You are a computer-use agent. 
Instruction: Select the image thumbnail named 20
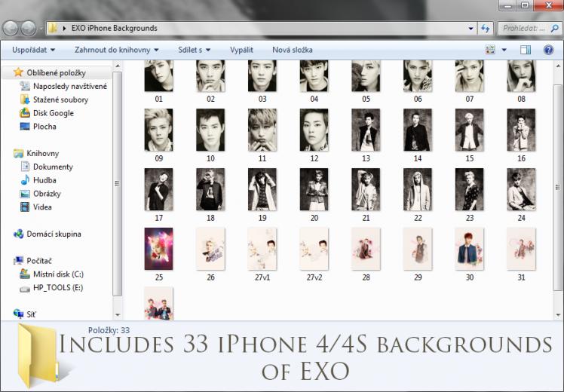(x=314, y=189)
